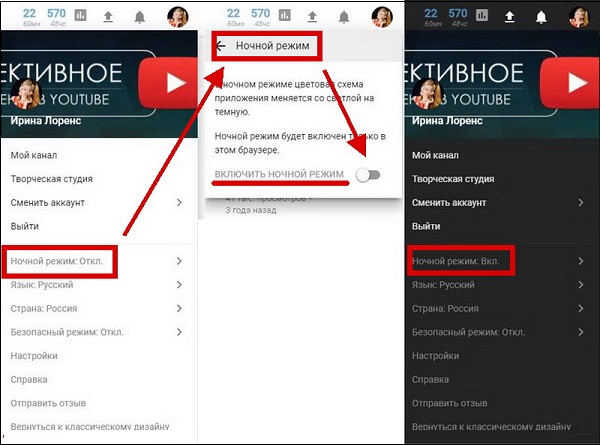The width and height of the screenshot is (600, 445).
Task: Click the back arrow next to Ночной режим
Action: tap(221, 46)
